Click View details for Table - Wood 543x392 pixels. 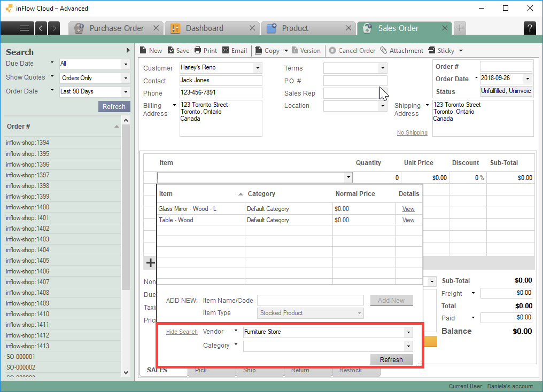(408, 219)
